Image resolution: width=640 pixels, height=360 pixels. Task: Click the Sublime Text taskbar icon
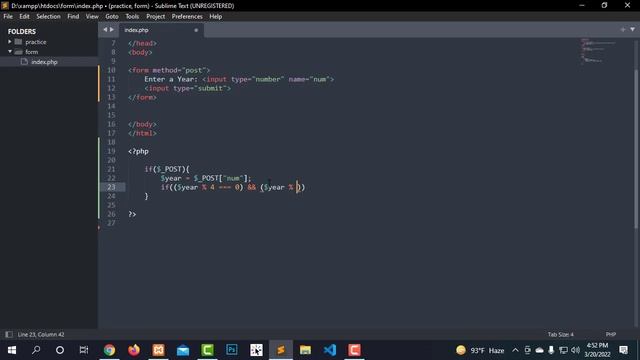(281, 350)
